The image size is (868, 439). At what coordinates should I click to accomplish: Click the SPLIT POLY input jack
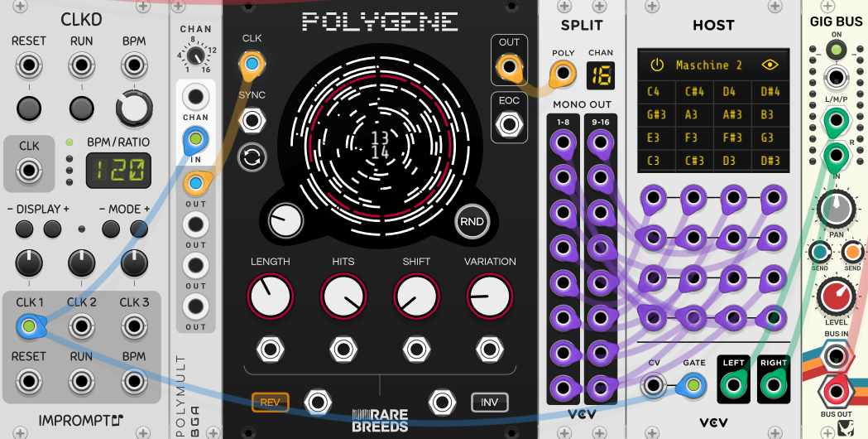coord(563,73)
